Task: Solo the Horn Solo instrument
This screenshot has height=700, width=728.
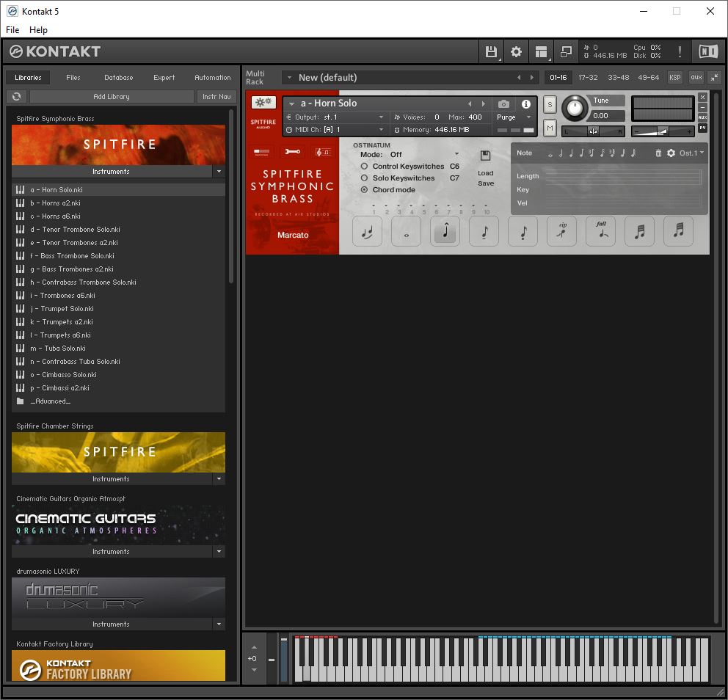Action: click(550, 104)
